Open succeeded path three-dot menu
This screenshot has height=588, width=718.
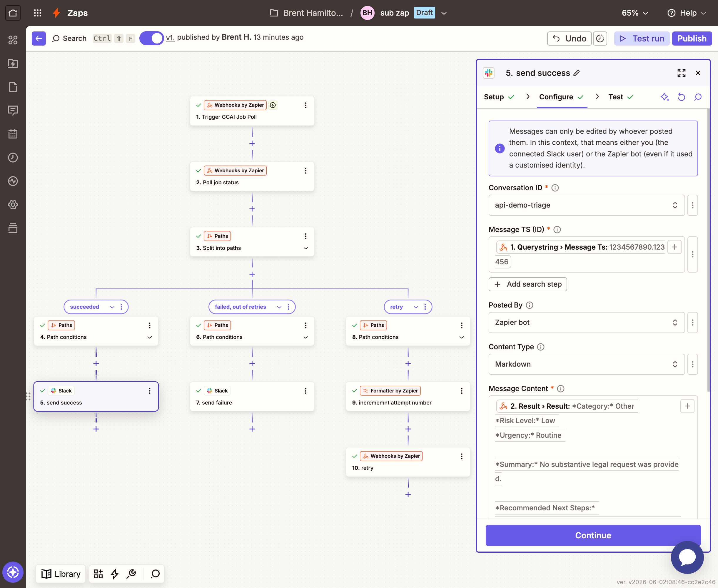(x=121, y=307)
